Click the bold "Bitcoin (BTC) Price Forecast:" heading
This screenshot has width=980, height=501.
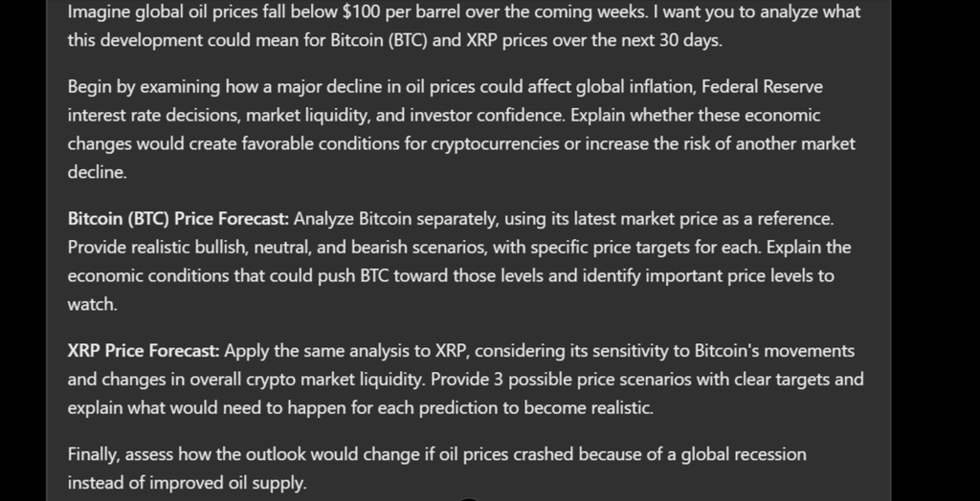178,219
